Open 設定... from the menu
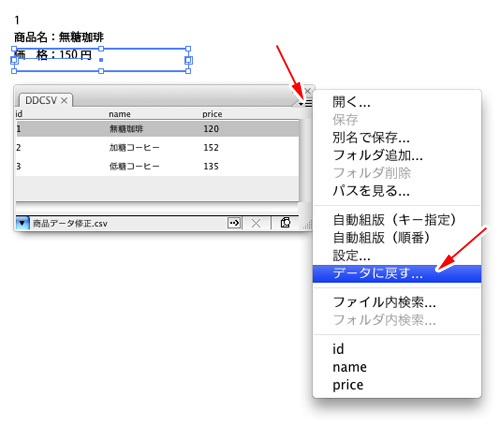The image size is (500, 425). coord(351,256)
